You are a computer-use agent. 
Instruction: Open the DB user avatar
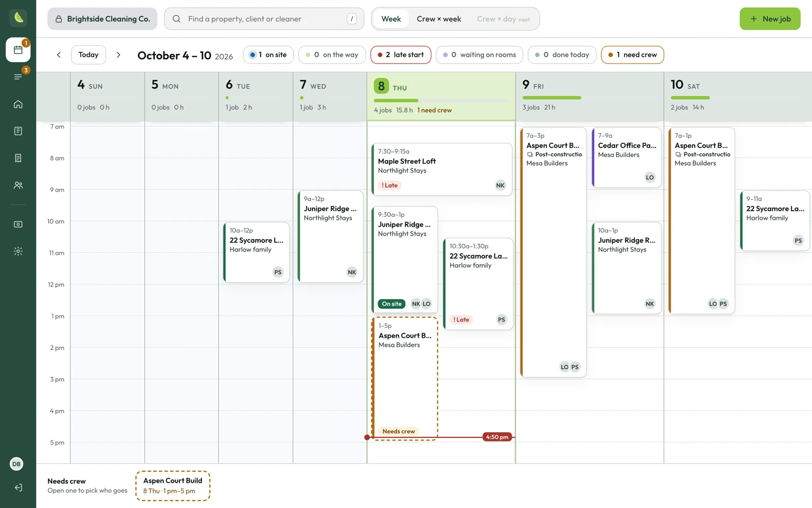tap(17, 464)
